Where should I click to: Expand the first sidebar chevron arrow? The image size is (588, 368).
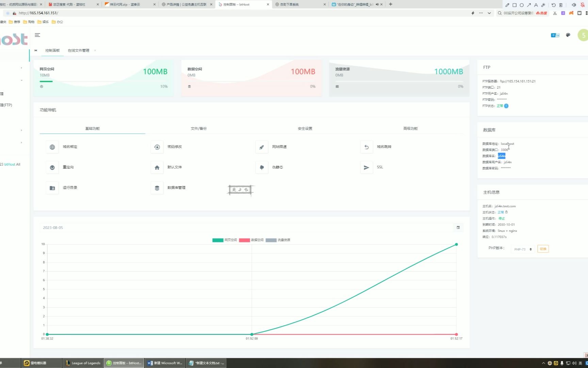(x=21, y=68)
